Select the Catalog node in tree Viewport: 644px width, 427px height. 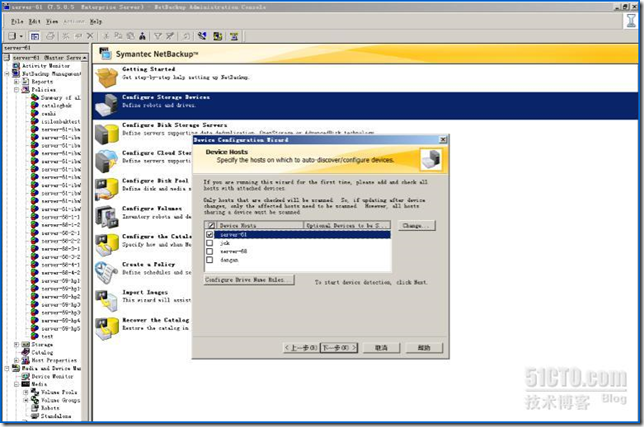[x=42, y=352]
